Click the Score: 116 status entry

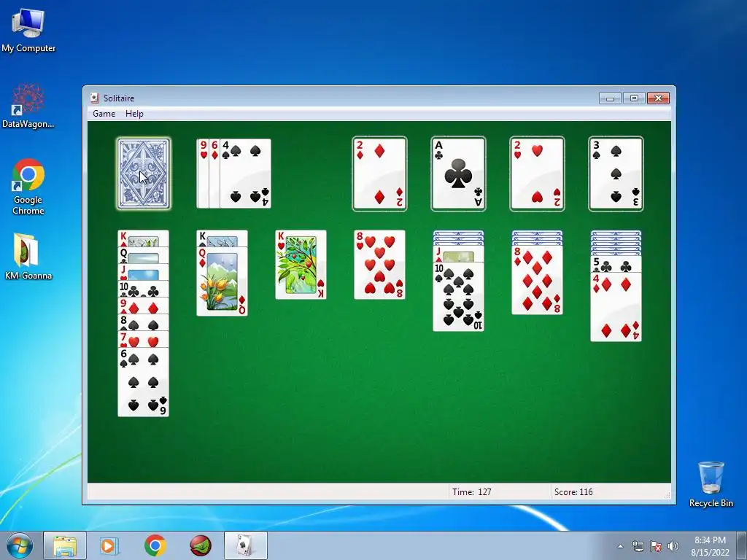pos(573,492)
